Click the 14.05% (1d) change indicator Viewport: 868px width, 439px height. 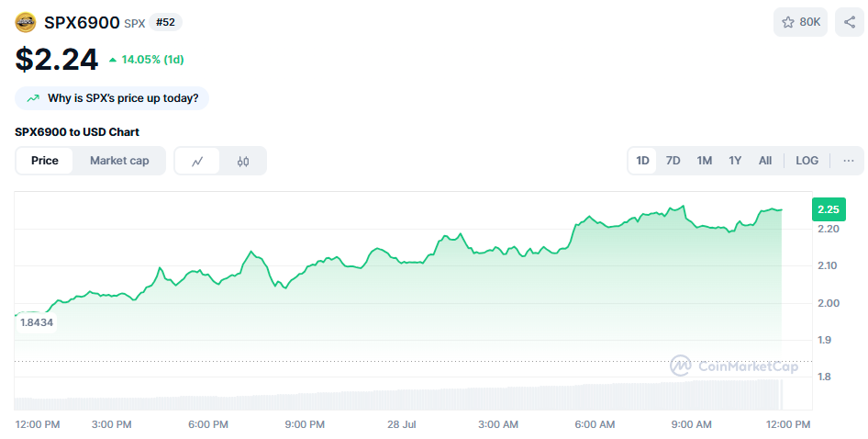(147, 60)
